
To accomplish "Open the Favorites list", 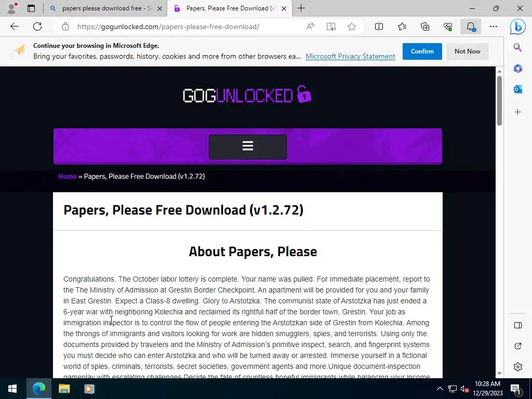I will [x=402, y=26].
